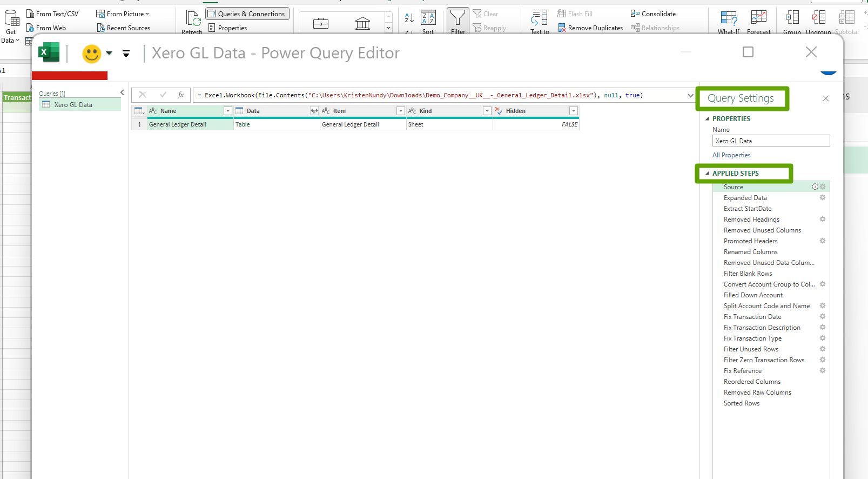868x479 pixels.
Task: Cancel formula edit with X icon
Action: (143, 95)
